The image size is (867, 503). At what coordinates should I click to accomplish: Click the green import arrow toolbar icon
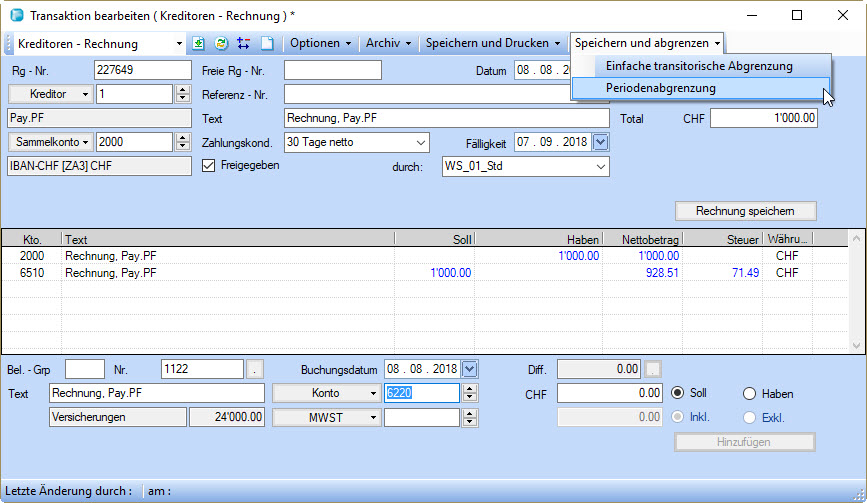point(199,44)
